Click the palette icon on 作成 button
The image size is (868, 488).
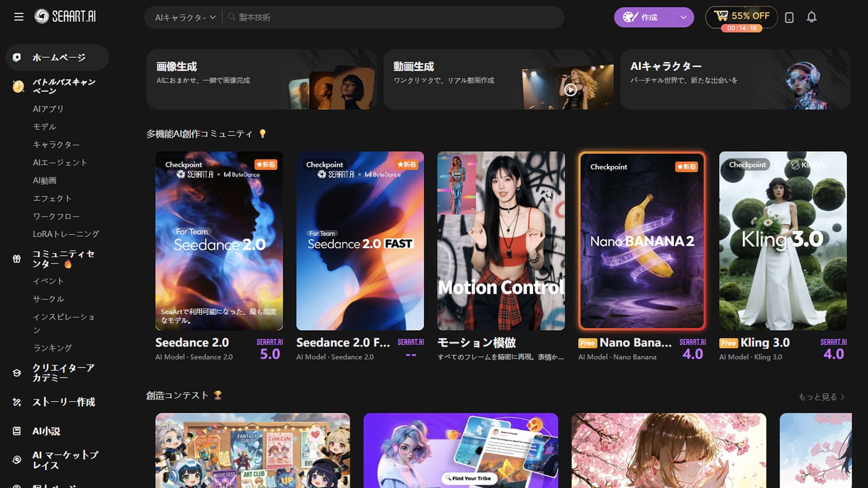(x=631, y=17)
